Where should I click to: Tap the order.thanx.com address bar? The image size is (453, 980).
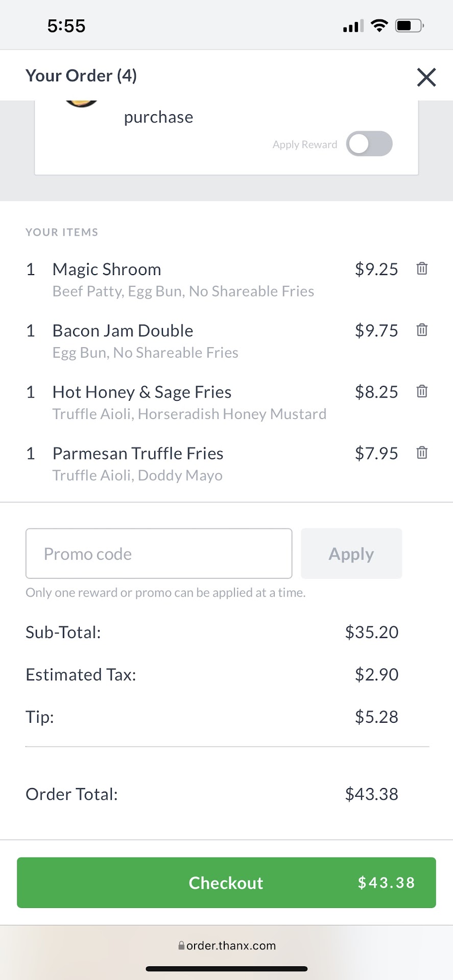pos(231,946)
